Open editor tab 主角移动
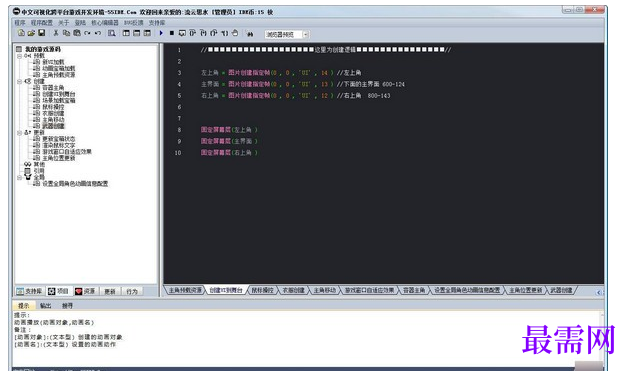 click(325, 290)
